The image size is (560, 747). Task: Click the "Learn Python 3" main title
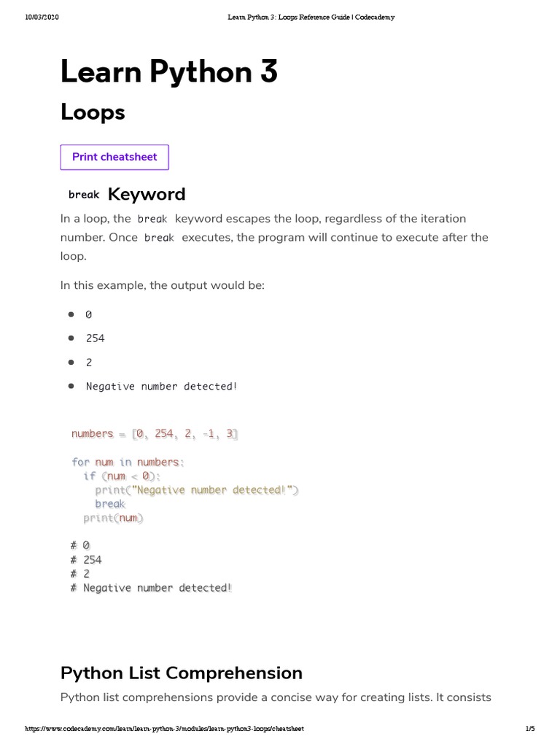(x=168, y=72)
